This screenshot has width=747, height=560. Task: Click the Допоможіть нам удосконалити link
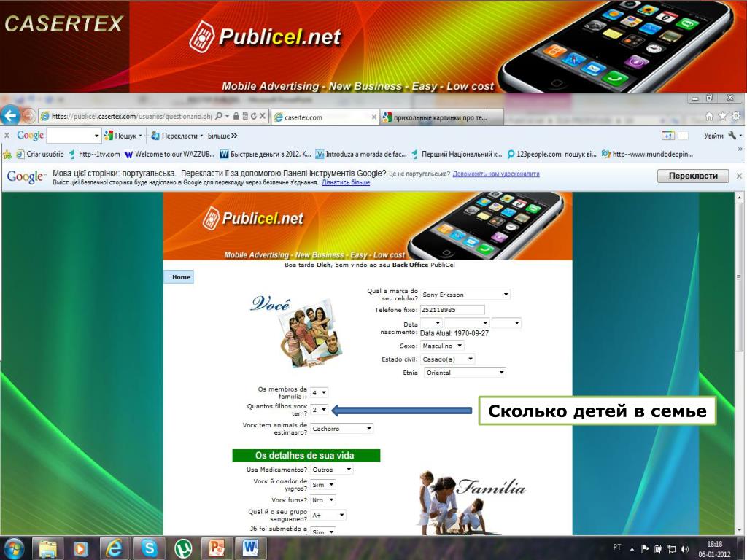496,174
